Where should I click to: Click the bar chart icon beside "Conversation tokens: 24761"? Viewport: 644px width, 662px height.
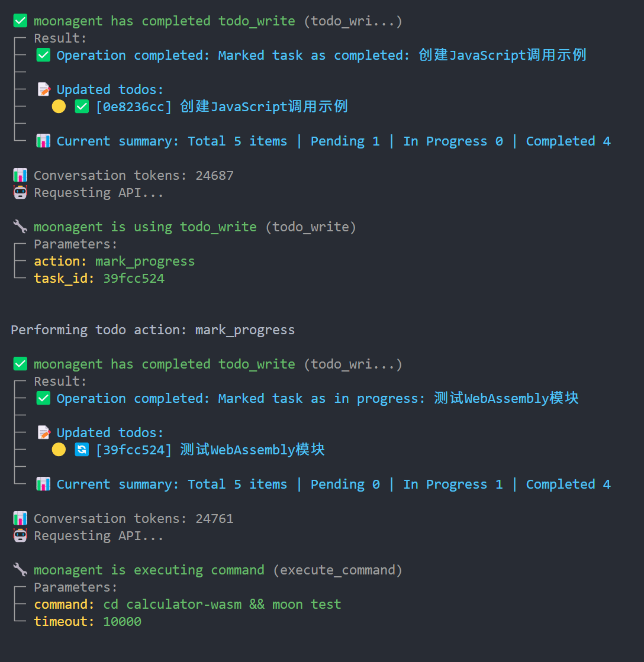coord(20,518)
